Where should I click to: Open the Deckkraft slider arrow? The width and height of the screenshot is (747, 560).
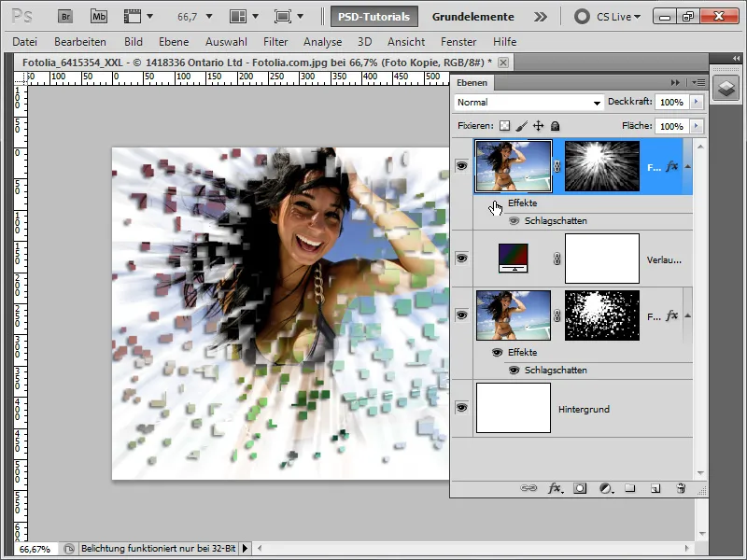(x=697, y=102)
